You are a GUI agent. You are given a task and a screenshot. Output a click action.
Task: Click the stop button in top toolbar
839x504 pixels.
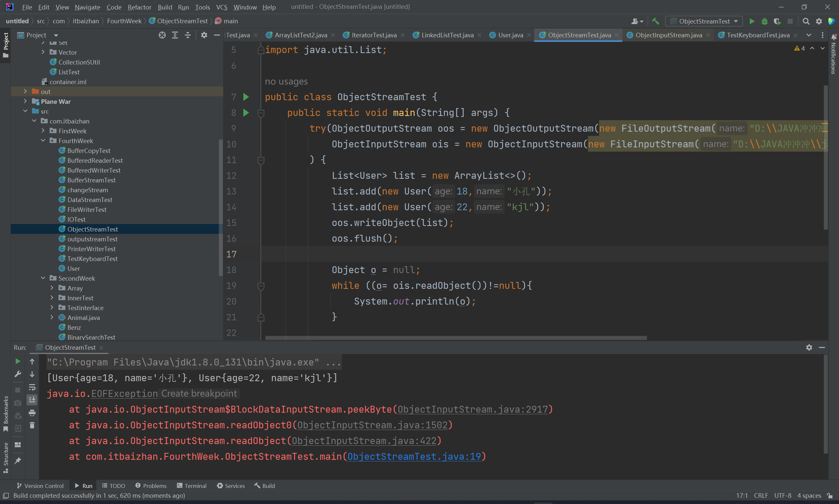point(790,21)
